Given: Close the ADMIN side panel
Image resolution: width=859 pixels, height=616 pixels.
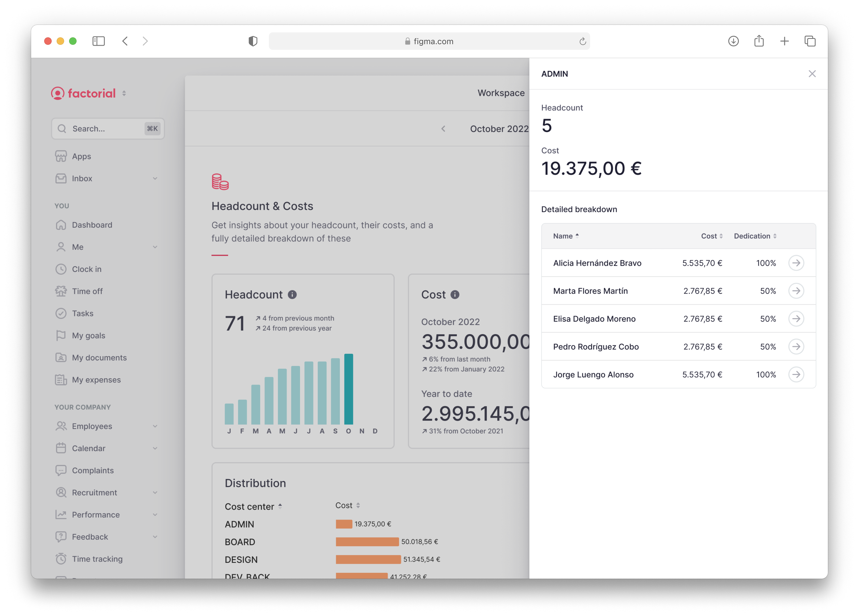Looking at the screenshot, I should click(x=812, y=74).
